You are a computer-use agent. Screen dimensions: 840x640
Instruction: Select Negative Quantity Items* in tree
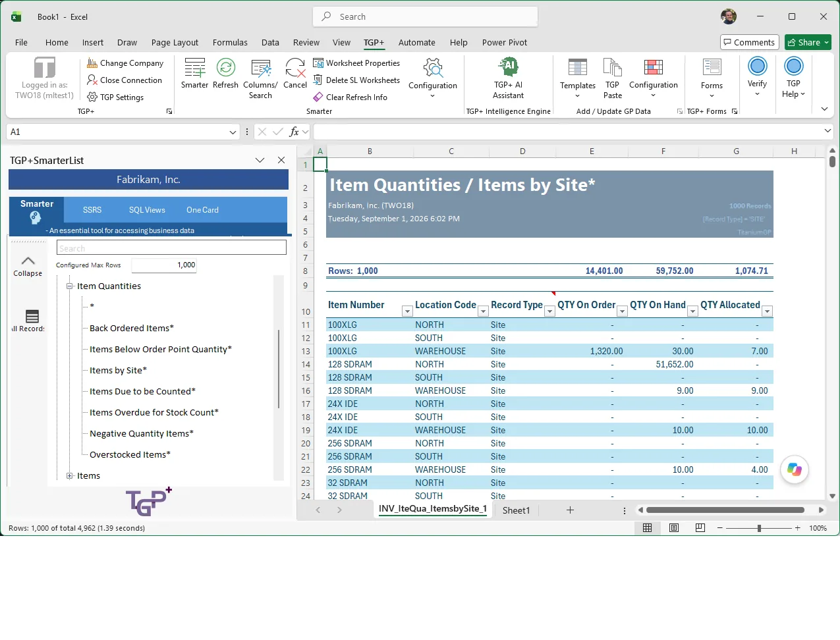[x=142, y=433]
